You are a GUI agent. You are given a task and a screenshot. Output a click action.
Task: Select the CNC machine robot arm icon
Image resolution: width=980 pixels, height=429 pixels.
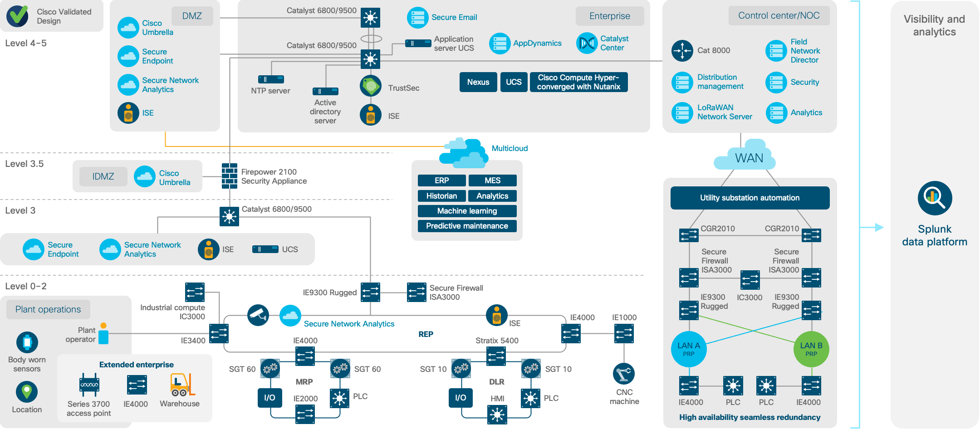624,374
